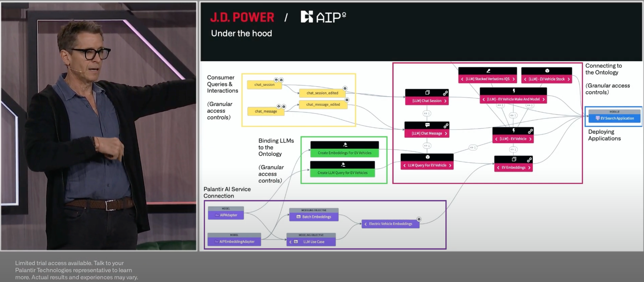Viewport: 644px width, 282px height.
Task: Expand right chevron on LLM - EV Vehicle node
Action: pyautogui.click(x=530, y=139)
